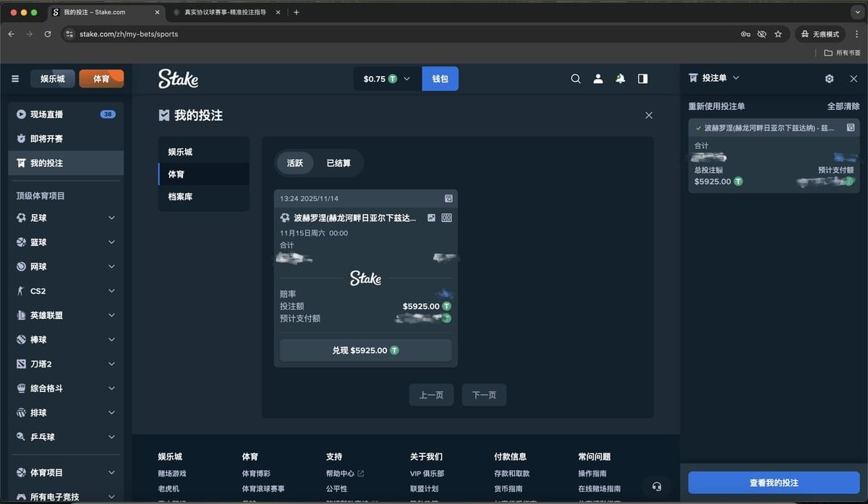Click 查看我的投注 button
868x504 pixels.
point(773,483)
